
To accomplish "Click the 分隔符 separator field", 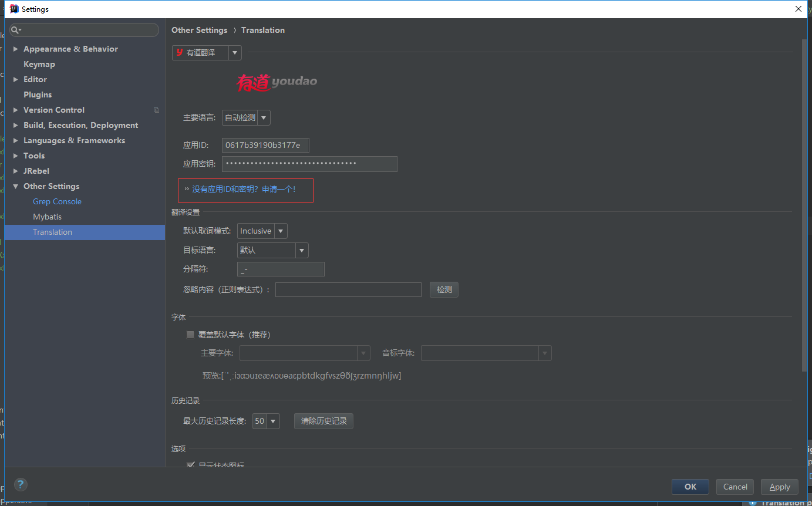I will [281, 269].
